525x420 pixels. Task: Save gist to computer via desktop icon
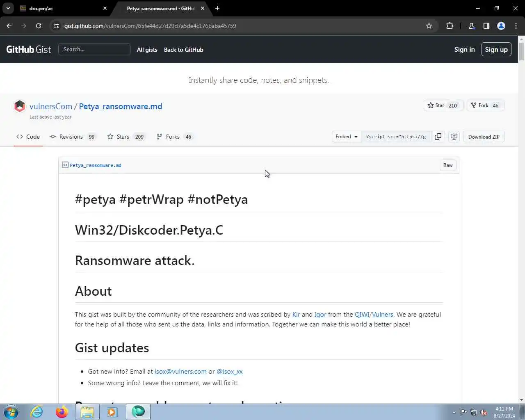coord(454,137)
